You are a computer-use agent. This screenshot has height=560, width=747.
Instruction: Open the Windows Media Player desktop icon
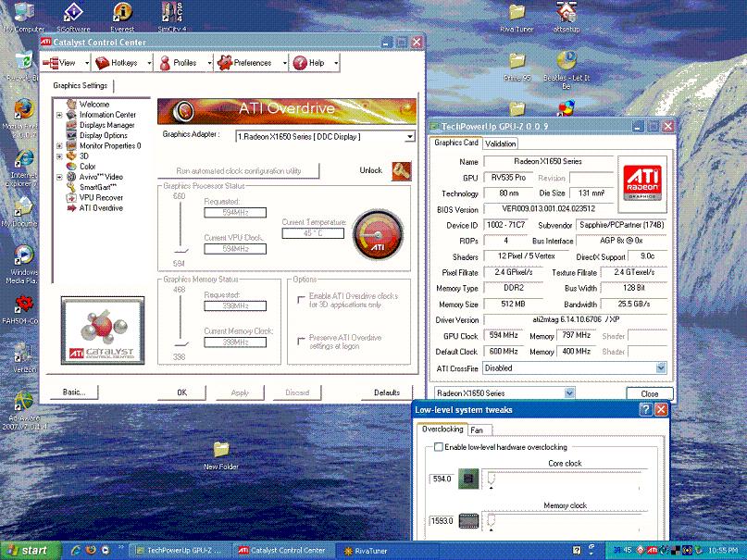[22, 265]
